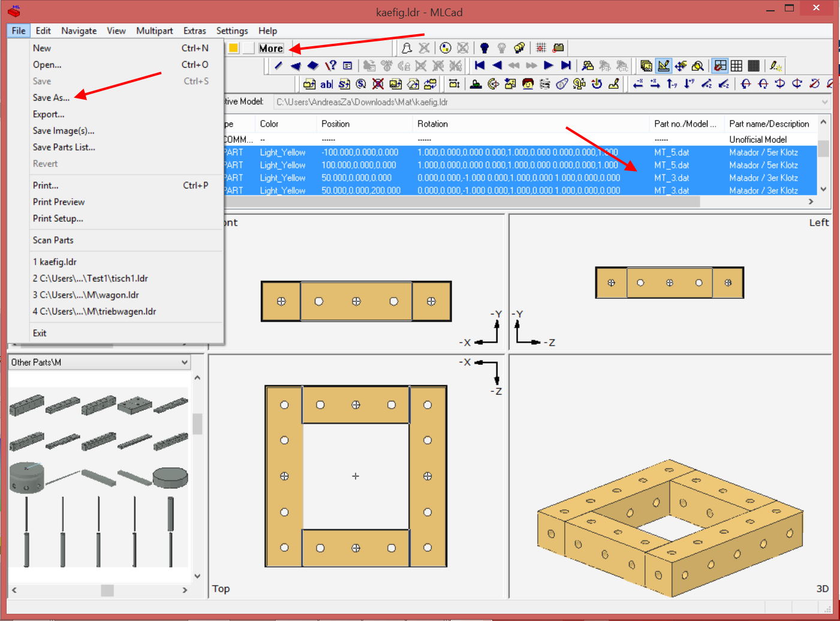
Task: Click the move plus Z arrow icon
Action: point(707,84)
